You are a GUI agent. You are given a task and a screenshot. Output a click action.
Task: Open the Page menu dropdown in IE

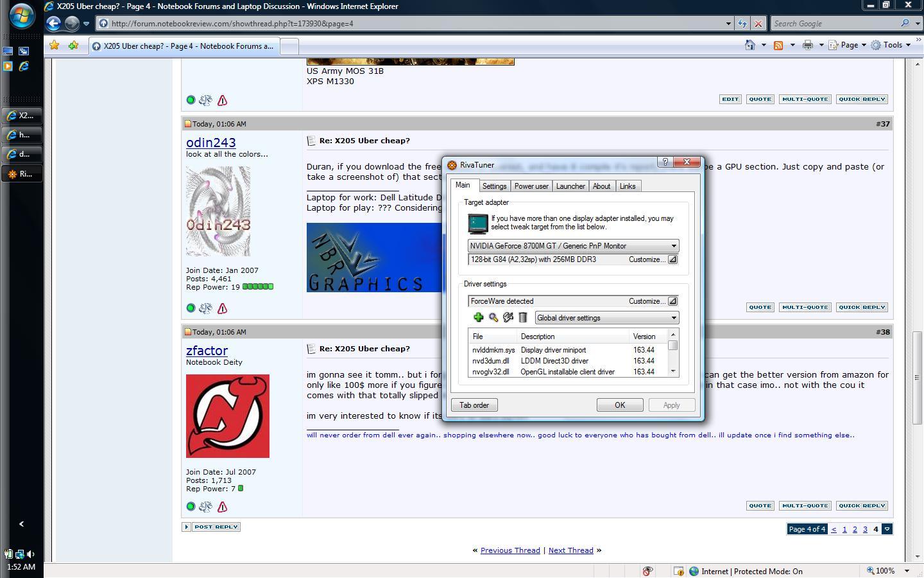848,45
